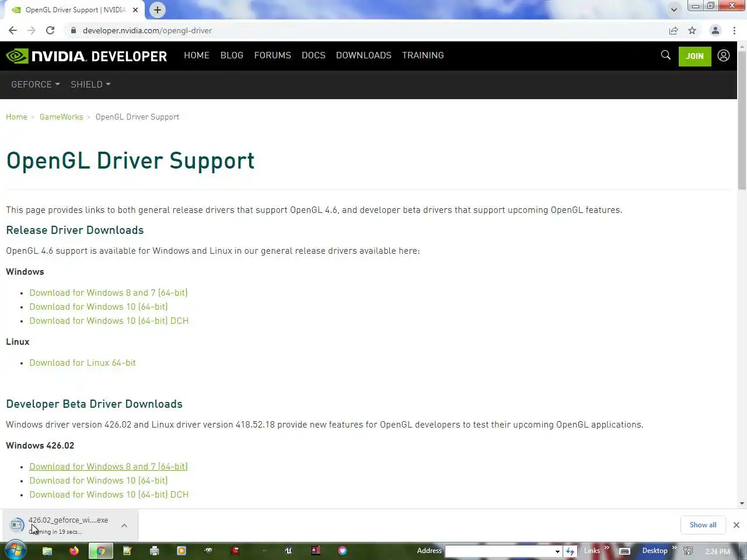747x560 pixels.
Task: Close the downloads bar
Action: 736,525
